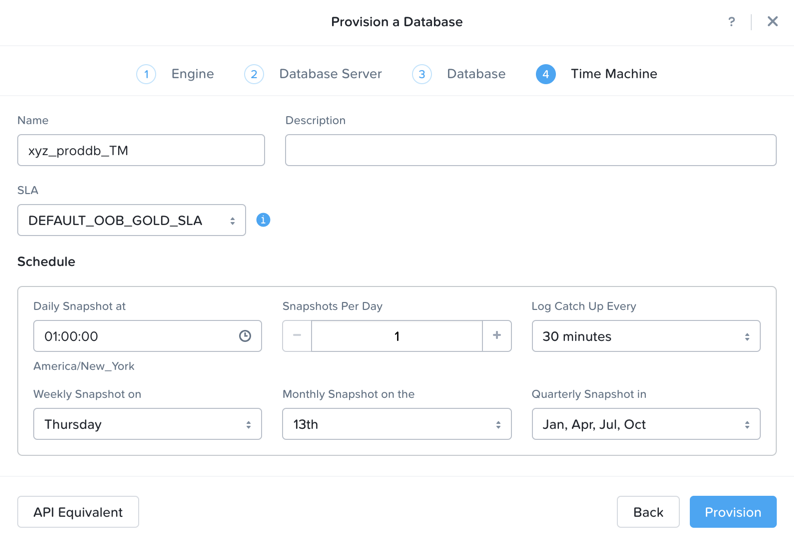Go to step 3 circle icon
Screen dimensions: 794x545
(x=421, y=74)
